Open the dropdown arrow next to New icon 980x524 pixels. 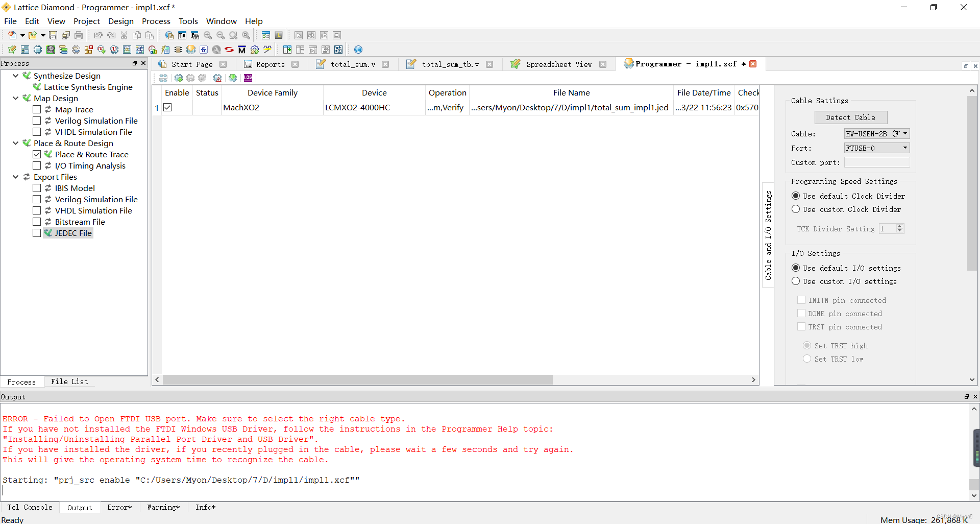[x=22, y=35]
